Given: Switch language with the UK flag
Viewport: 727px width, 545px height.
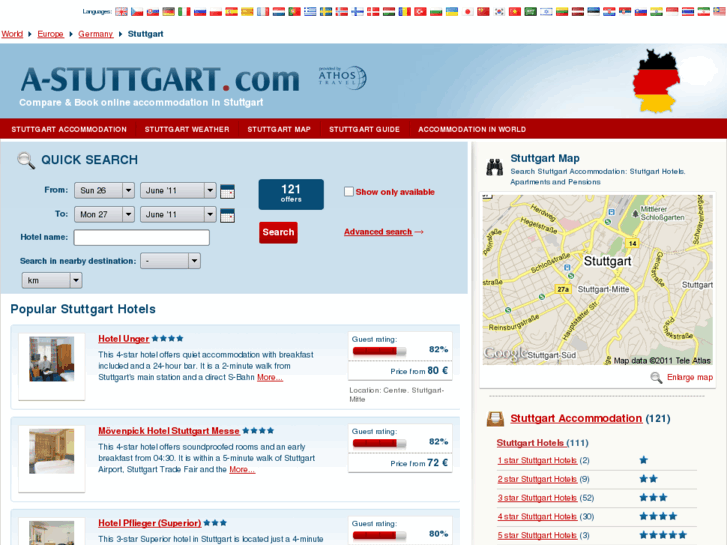Looking at the screenshot, I should (121, 12).
